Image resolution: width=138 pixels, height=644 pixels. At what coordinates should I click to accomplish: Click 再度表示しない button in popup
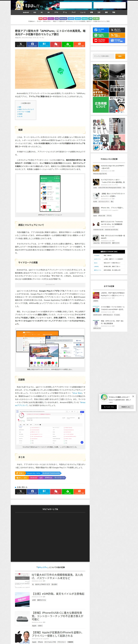click(x=126, y=407)
